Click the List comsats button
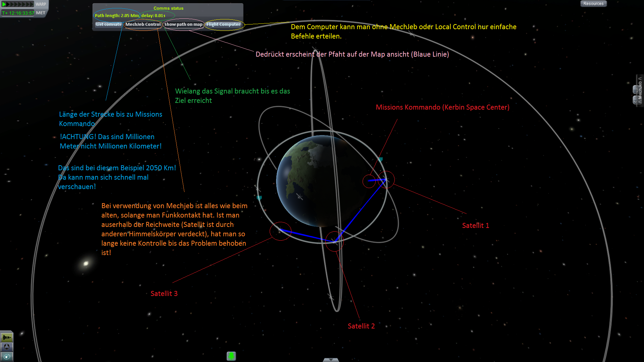The width and height of the screenshot is (644, 362). (x=108, y=24)
